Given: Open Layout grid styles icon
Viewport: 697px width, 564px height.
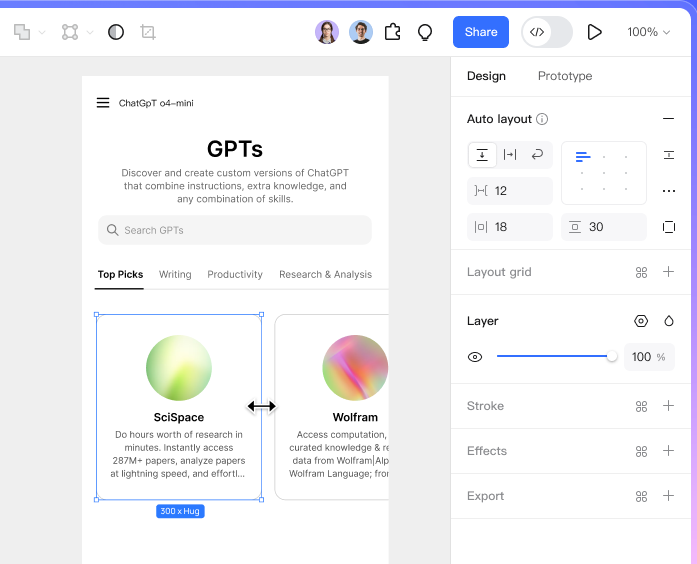Looking at the screenshot, I should point(641,272).
